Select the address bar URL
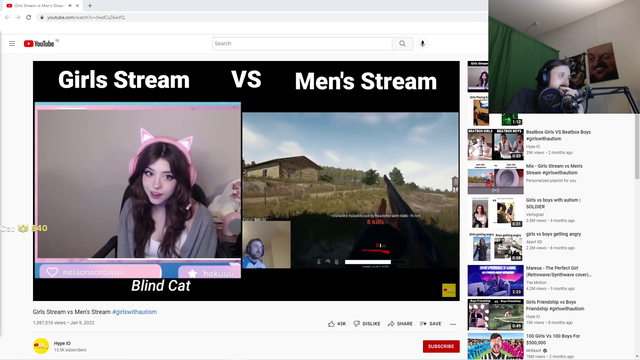Viewport: 640px width, 360px height. coord(86,18)
